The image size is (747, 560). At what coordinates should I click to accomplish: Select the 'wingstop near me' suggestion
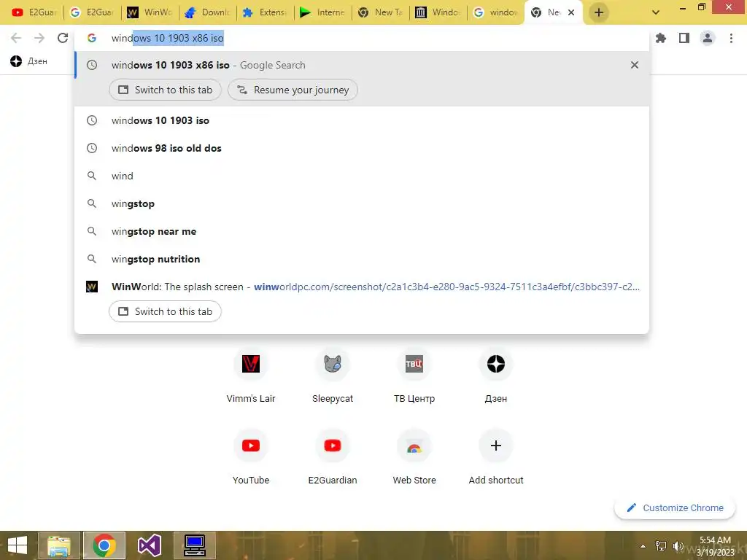click(x=362, y=231)
